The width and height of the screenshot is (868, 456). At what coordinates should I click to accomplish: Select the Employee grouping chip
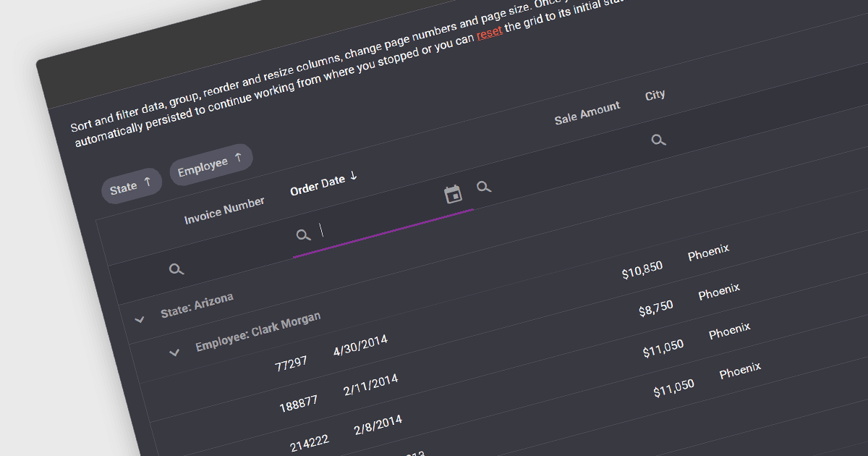[210, 163]
